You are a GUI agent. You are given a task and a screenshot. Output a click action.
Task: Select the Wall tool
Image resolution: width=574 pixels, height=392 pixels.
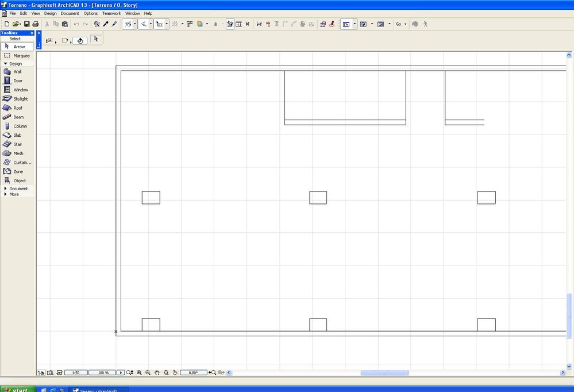point(17,71)
